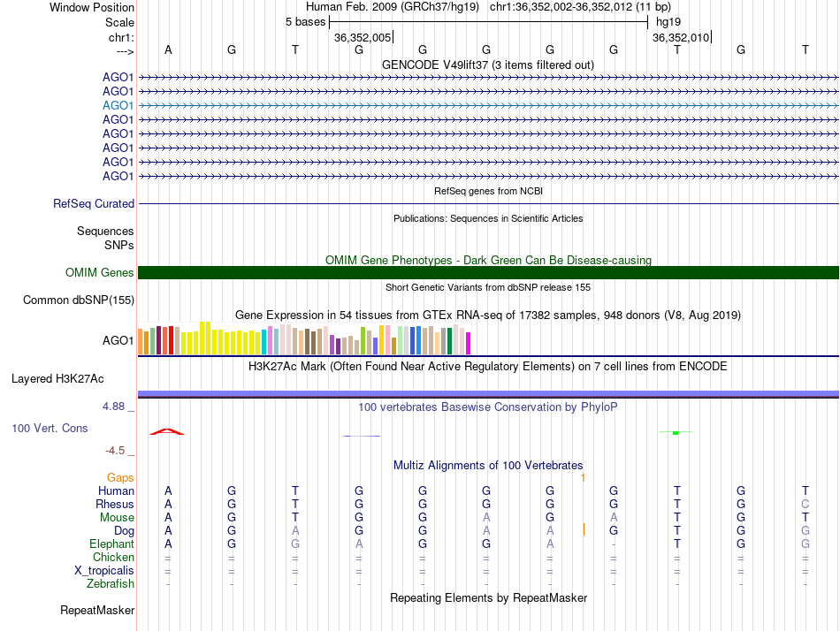Screen dimensions: 840x631
Task: Open the 100 Vert. Cons track label
Action: (x=50, y=428)
